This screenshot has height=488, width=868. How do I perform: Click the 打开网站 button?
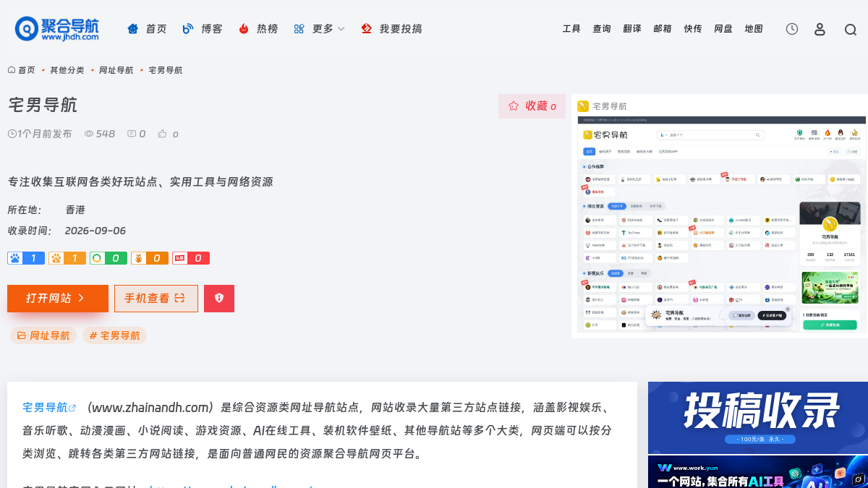tap(58, 299)
